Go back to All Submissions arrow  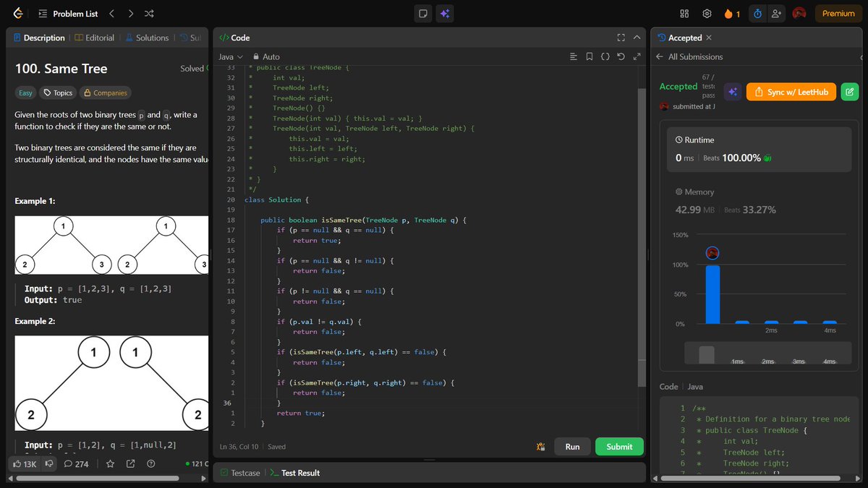659,56
